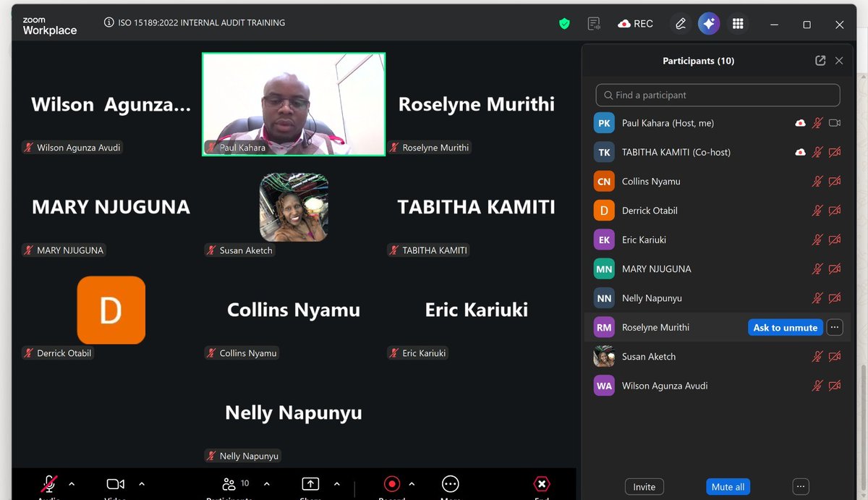
Task: Toggle recording with the Record icon
Action: [x=391, y=484]
